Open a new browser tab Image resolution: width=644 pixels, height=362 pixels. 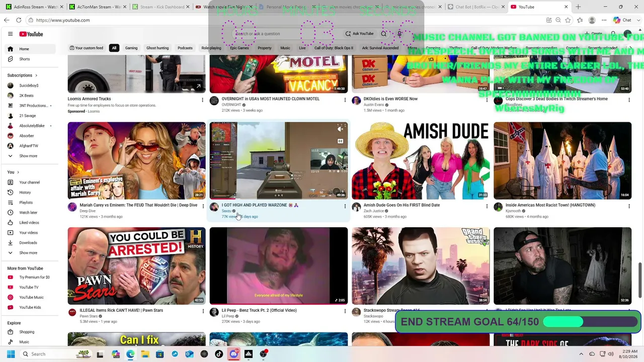[x=578, y=7]
